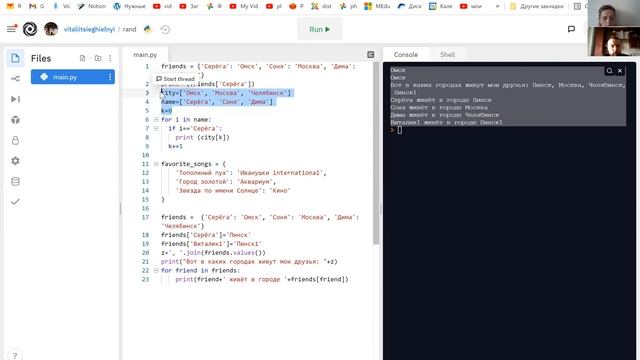The height and width of the screenshot is (360, 640).
Task: Click line 20 join statement code
Action: coord(213,253)
